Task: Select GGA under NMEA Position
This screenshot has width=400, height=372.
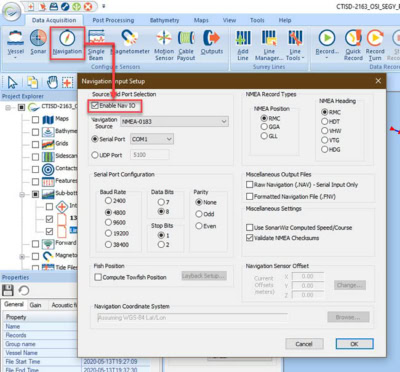Action: (264, 127)
